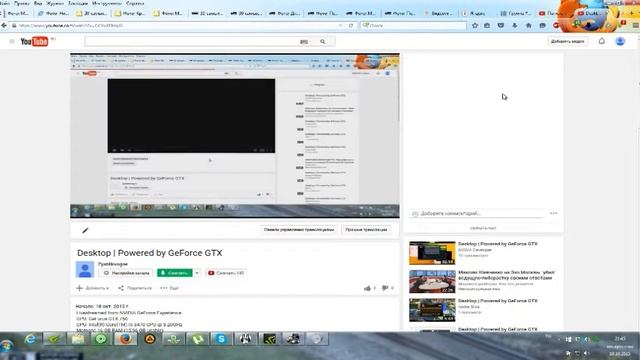Screen dimensions: 640x360
Task: Focus the Firefox search box
Action: point(413,25)
